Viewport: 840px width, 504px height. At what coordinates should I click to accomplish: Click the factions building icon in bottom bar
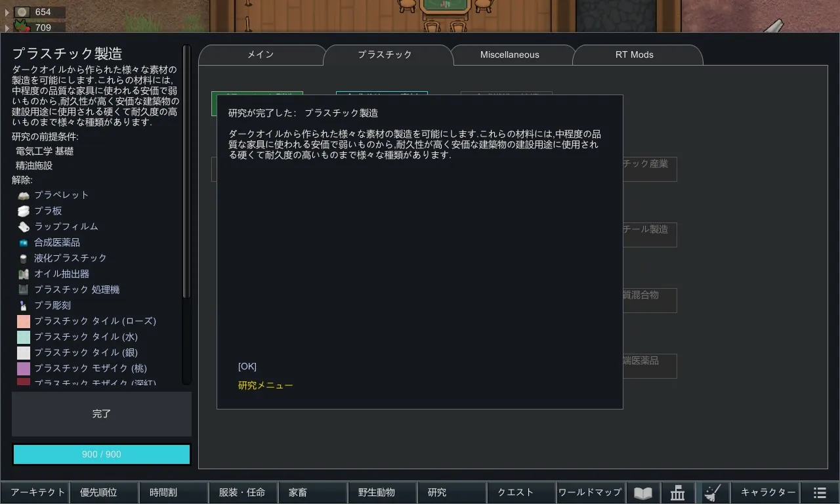coord(677,493)
